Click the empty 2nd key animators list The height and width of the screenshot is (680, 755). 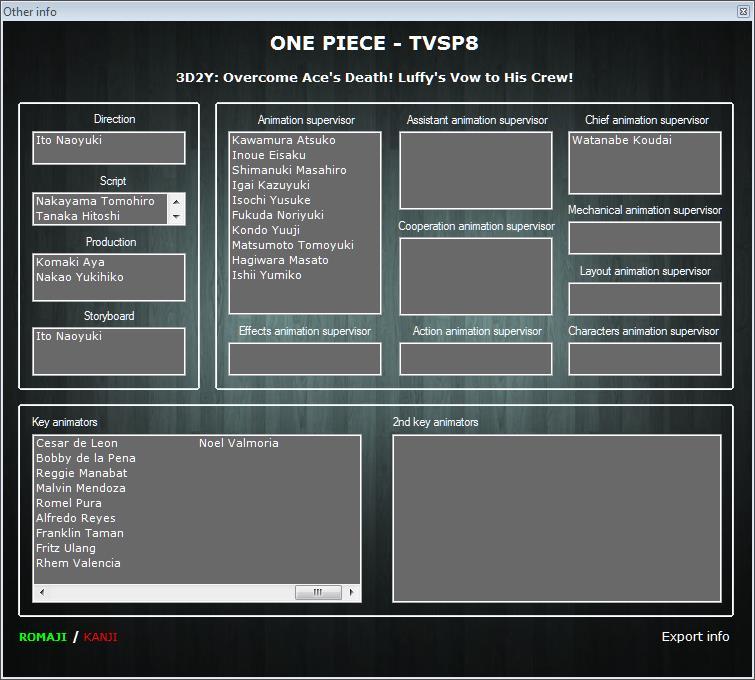coord(557,519)
